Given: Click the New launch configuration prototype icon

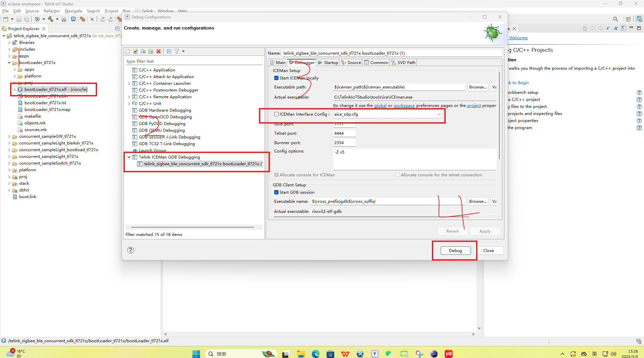Looking at the screenshot, I should point(136,51).
